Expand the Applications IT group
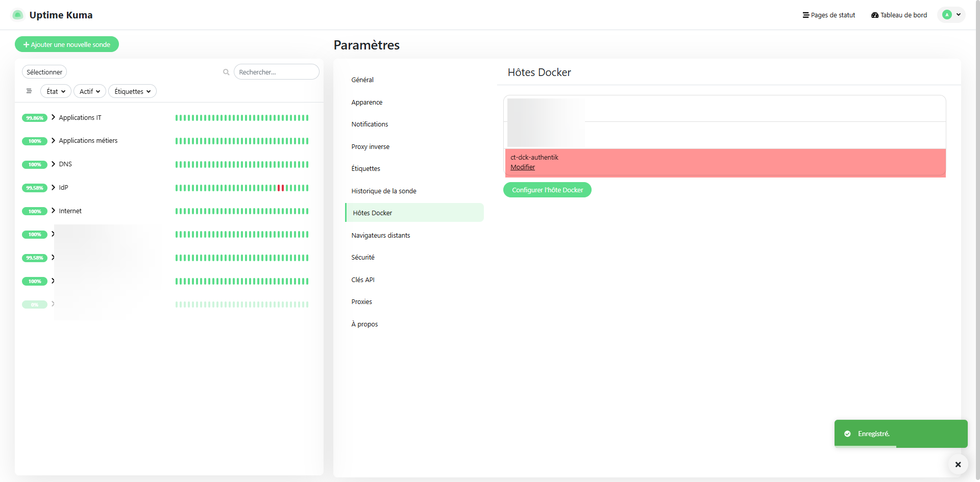Screen dimensions: 980x482 pyautogui.click(x=53, y=117)
